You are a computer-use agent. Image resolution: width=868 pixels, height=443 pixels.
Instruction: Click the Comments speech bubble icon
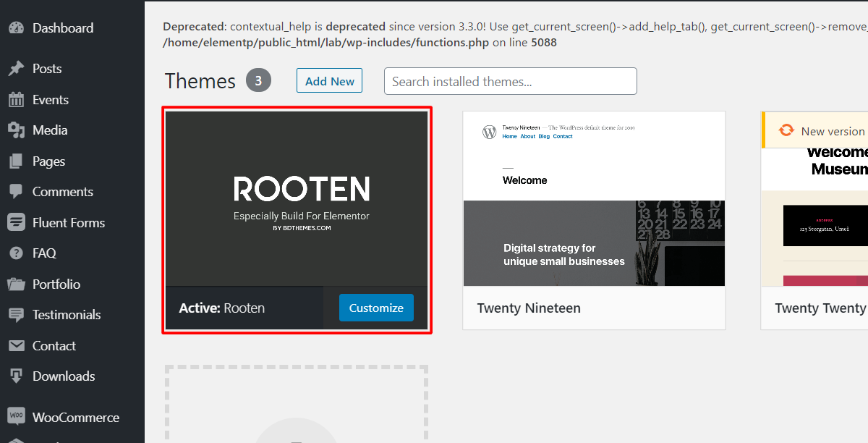click(17, 192)
